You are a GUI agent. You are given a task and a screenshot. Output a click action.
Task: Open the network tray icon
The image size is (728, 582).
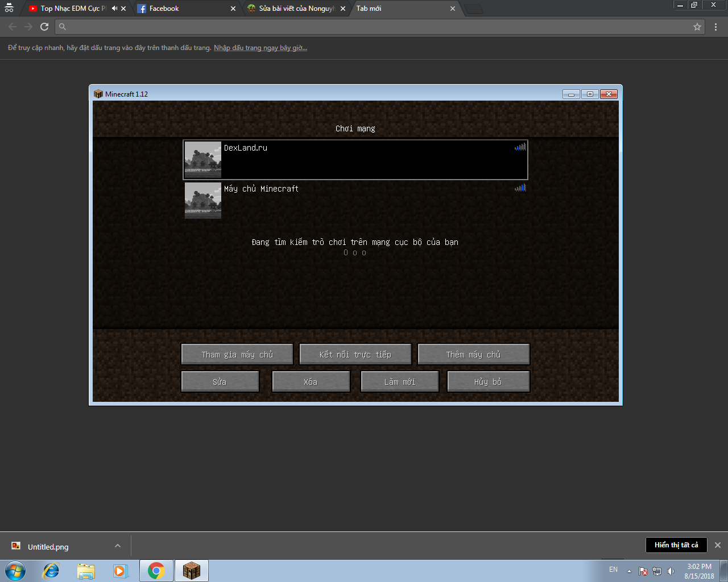(x=657, y=571)
